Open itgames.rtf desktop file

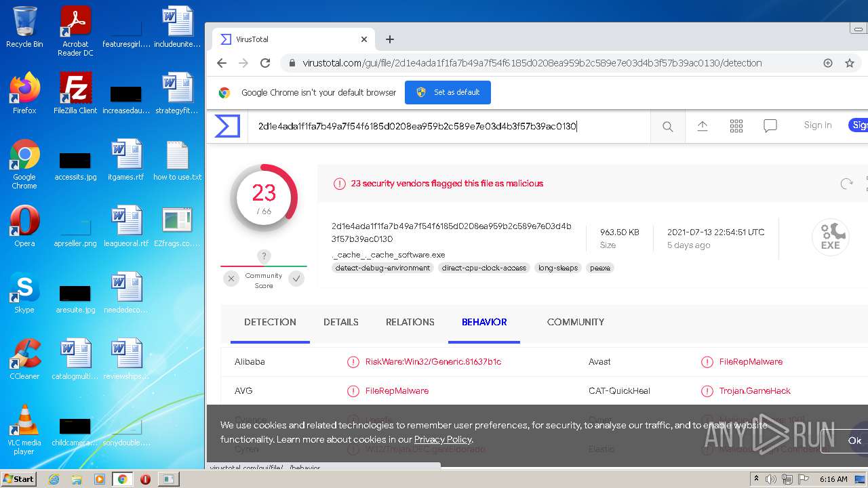(126, 160)
